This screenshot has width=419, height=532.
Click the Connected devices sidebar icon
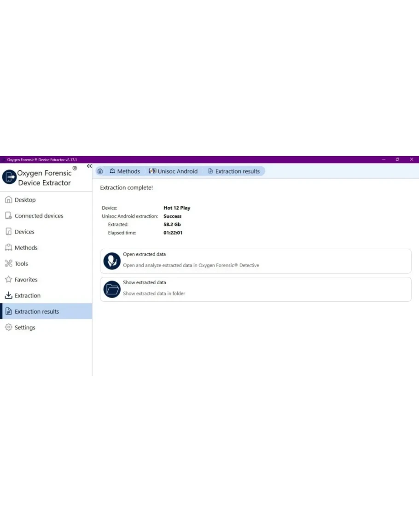[x=8, y=216]
